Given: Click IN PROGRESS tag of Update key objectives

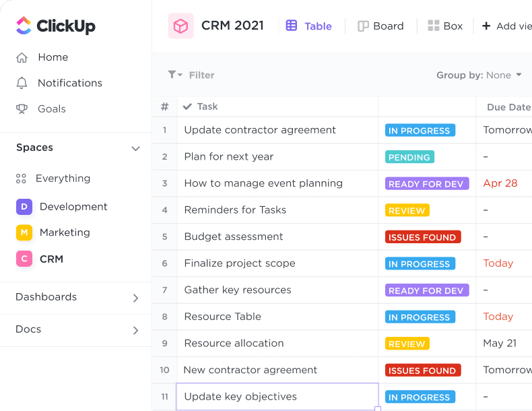Looking at the screenshot, I should tap(420, 397).
